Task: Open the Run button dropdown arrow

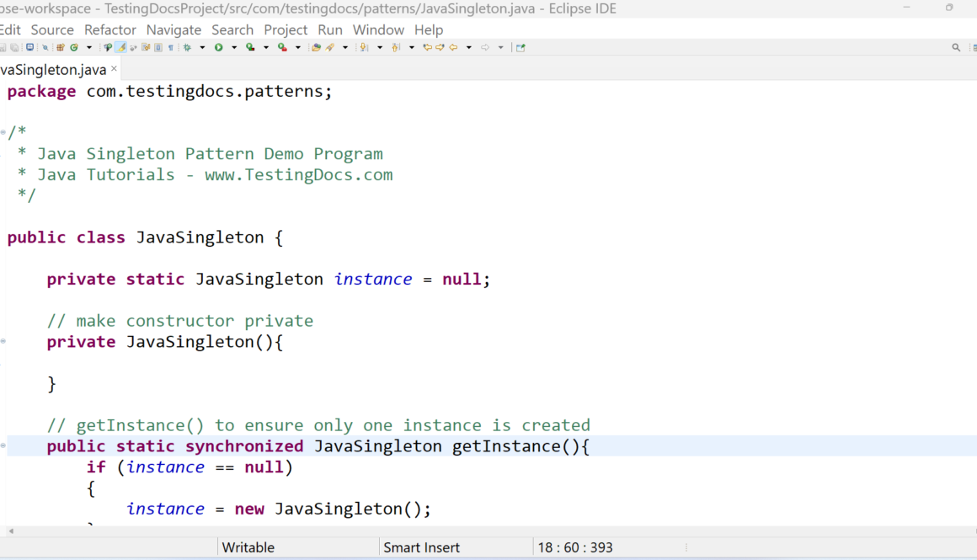Action: point(234,48)
